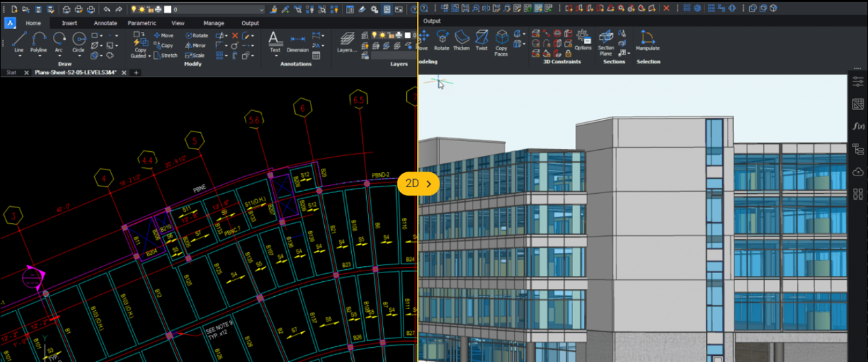Toggle layer print icon in top layer bar
The width and height of the screenshot is (868, 362).
point(158,9)
